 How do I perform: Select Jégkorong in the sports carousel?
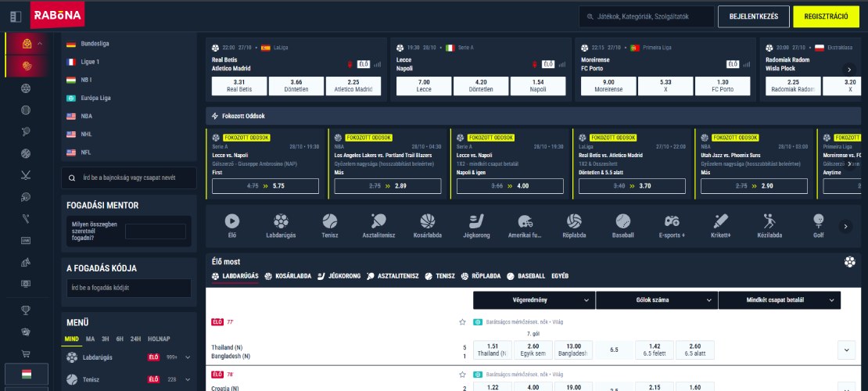coord(476,226)
